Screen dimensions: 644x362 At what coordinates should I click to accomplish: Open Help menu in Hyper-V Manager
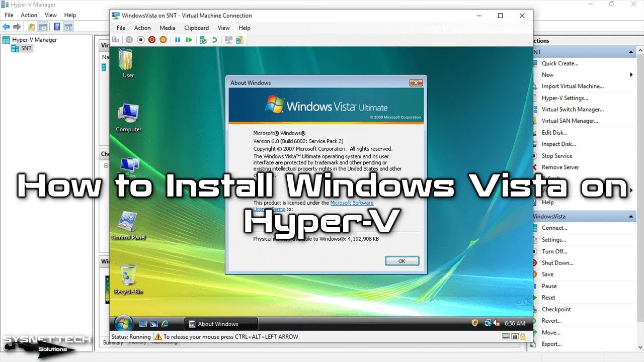tap(70, 15)
